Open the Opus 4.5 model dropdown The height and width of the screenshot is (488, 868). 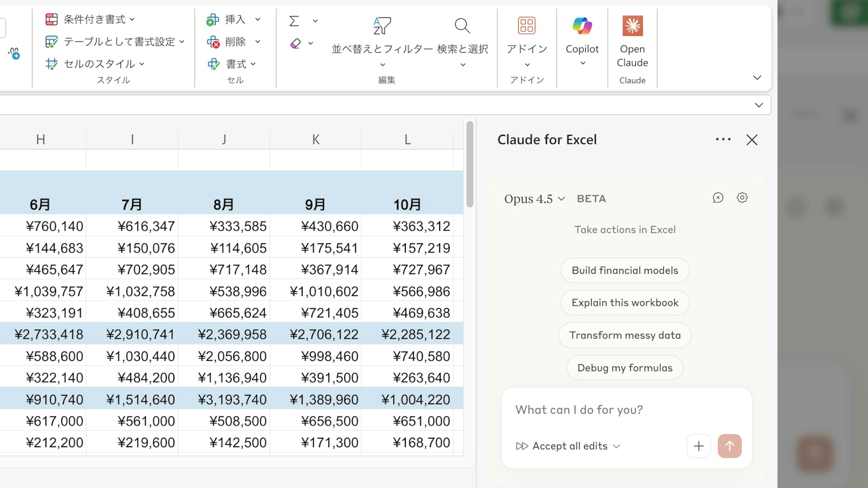534,199
